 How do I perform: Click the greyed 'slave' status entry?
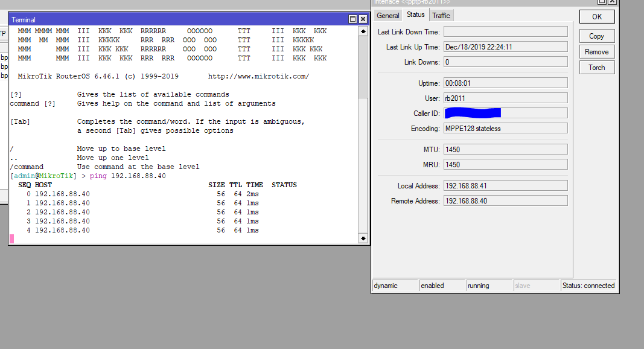pyautogui.click(x=537, y=286)
